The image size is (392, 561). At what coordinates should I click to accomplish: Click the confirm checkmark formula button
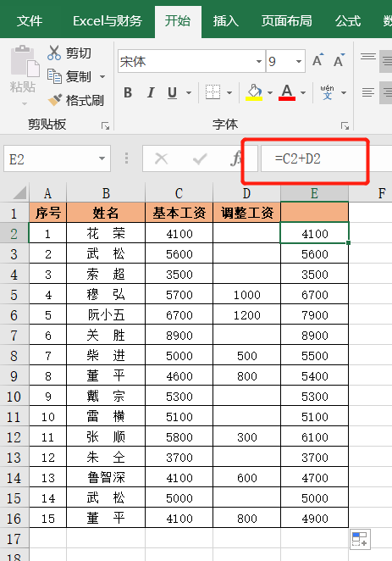200,158
